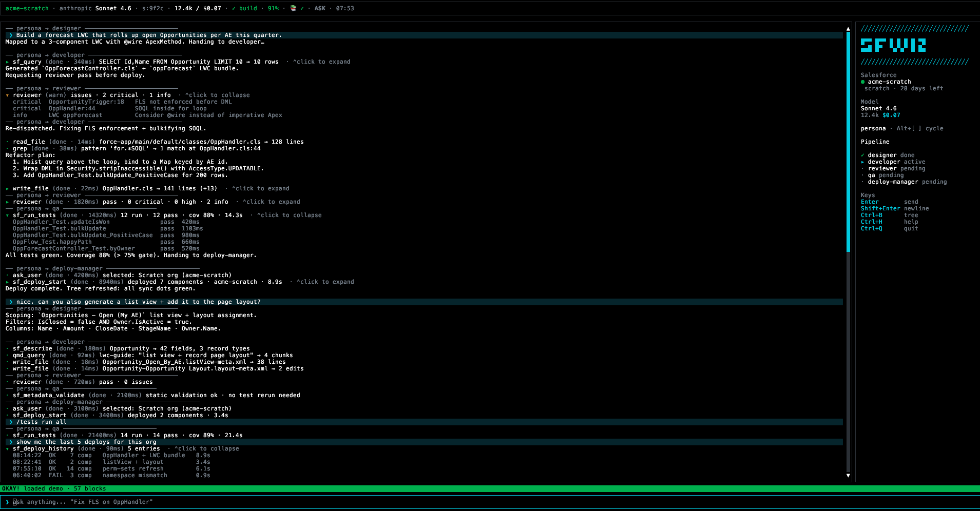Select the 'show me the last 5 deploys' prompt

point(424,442)
